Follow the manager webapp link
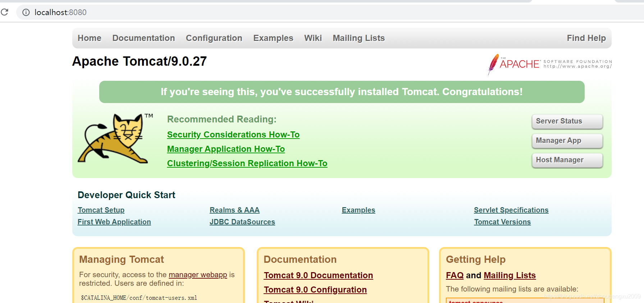644x303 pixels. click(198, 275)
